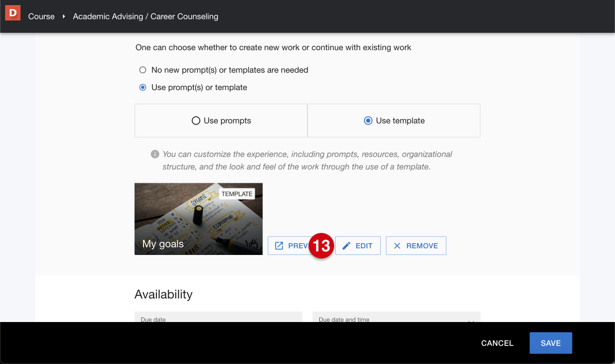The width and height of the screenshot is (615, 364).
Task: Open Academic Advising / Career Counseling breadcrumb
Action: point(146,16)
